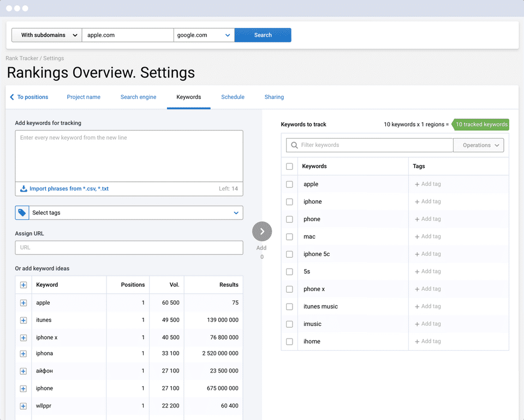Image resolution: width=524 pixels, height=420 pixels.
Task: Check the box for 'apple' tracked keyword
Action: coord(289,185)
